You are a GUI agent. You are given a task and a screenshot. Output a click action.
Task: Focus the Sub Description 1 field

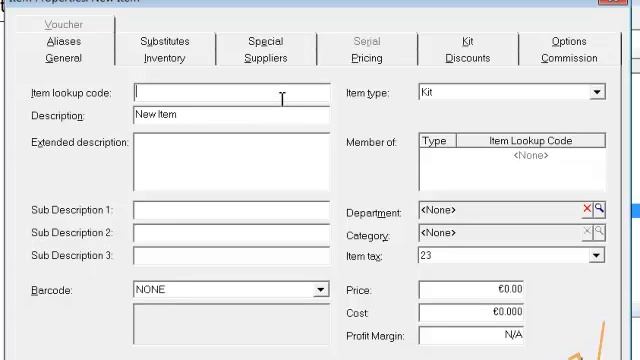(x=231, y=210)
